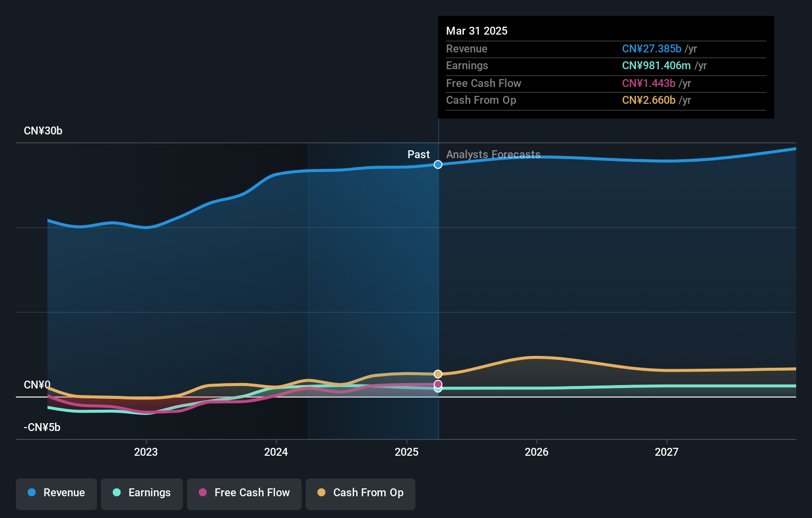Screen dimensions: 812x518
Task: Disable the Free Cash Flow series
Action: (x=244, y=494)
